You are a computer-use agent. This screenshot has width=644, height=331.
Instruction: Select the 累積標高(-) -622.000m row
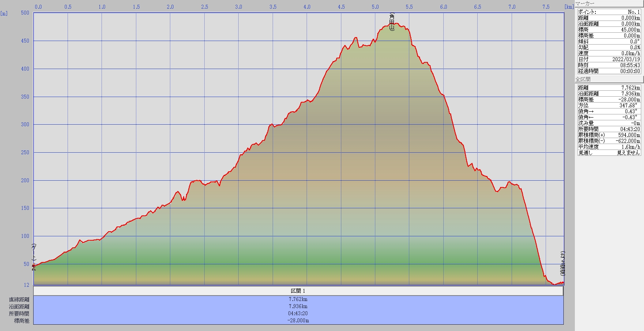click(609, 141)
